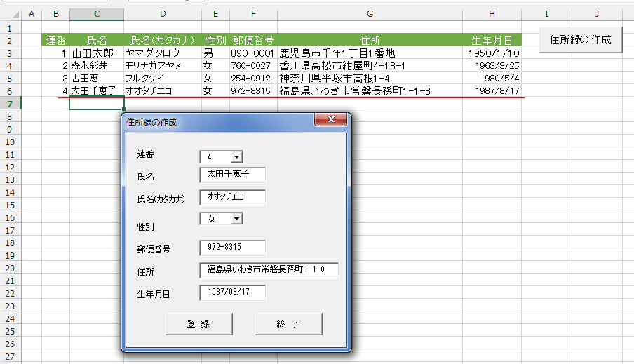
Task: Click the cell with フルタケイ
Action: click(163, 78)
